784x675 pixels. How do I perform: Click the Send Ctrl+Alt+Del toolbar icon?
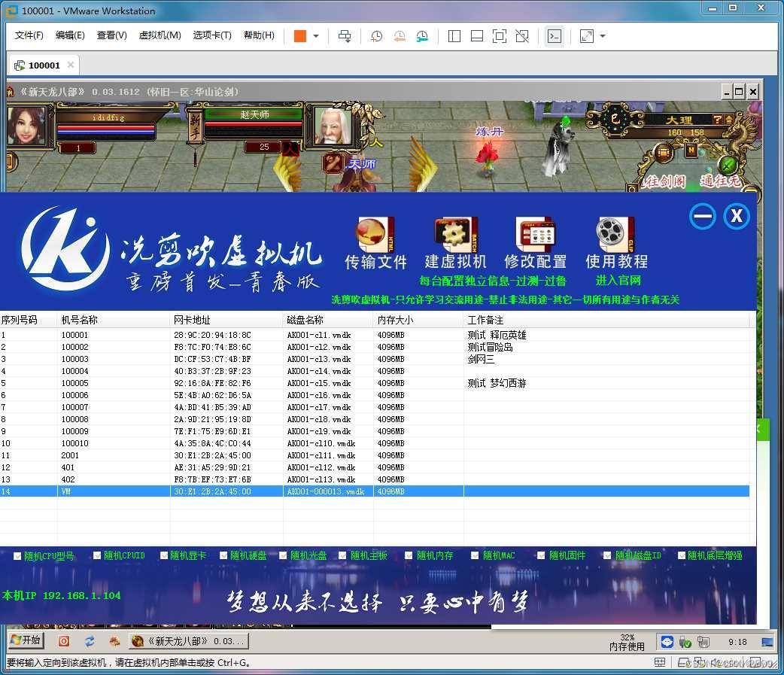click(x=345, y=36)
